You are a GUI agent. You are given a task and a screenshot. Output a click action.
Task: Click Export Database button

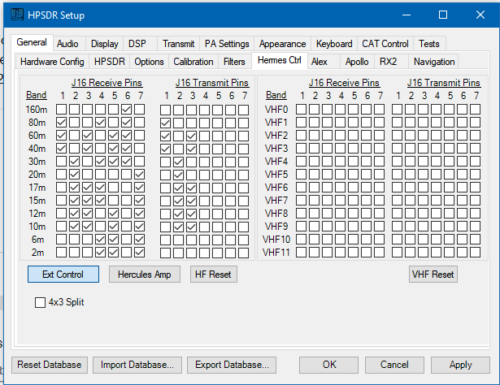232,365
